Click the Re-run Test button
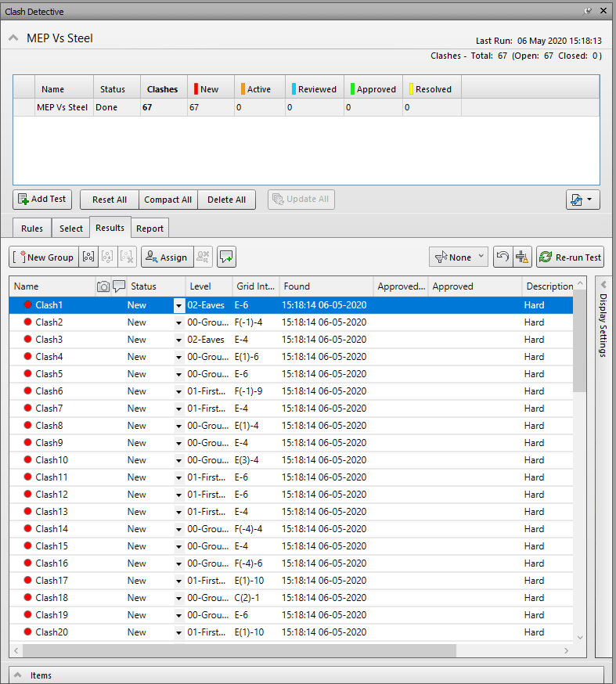Image resolution: width=616 pixels, height=684 pixels. 570,257
